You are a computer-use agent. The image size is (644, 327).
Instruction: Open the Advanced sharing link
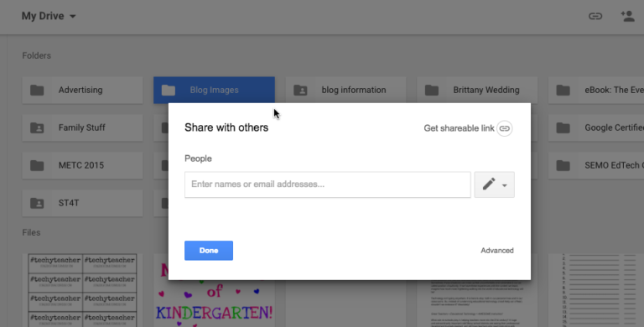[x=497, y=251]
